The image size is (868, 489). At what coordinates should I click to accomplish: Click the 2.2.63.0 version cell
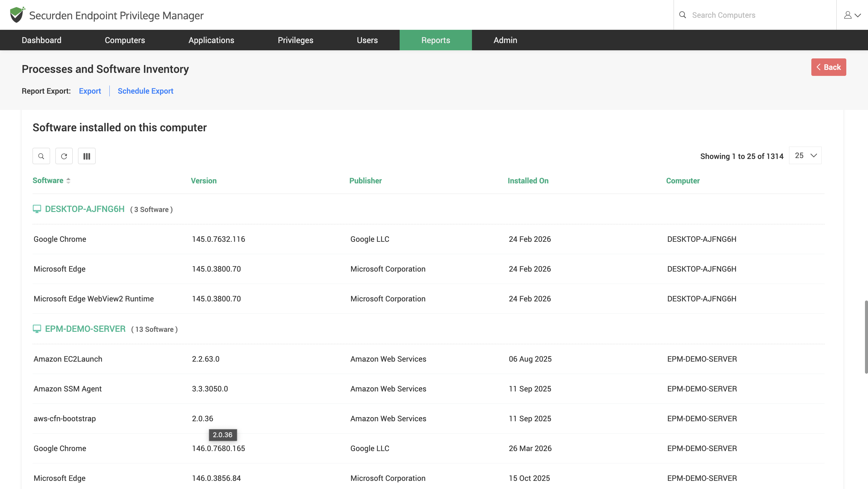click(x=206, y=359)
